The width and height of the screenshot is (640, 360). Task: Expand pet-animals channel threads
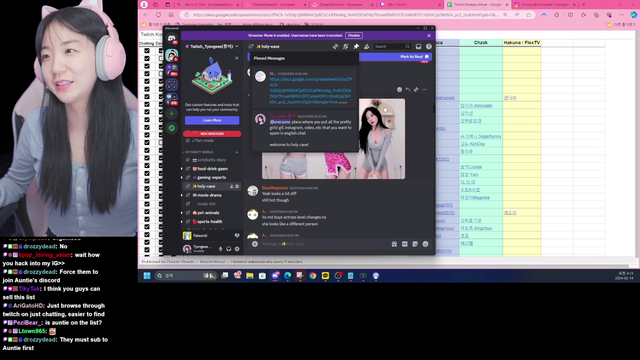coord(182,213)
